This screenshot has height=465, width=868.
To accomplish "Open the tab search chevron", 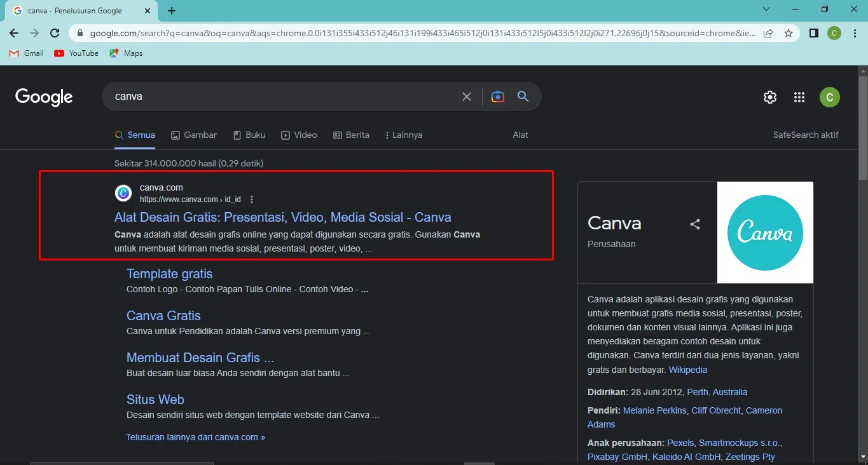I will (766, 9).
